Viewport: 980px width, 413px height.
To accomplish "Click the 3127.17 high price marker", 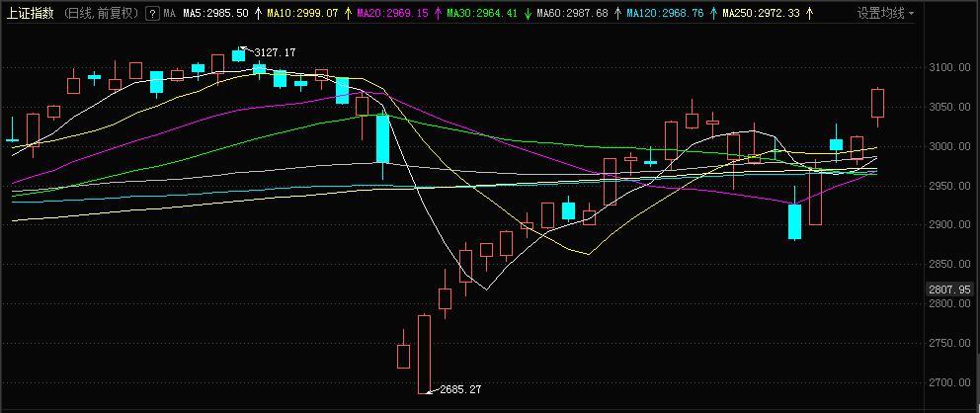I will (275, 53).
